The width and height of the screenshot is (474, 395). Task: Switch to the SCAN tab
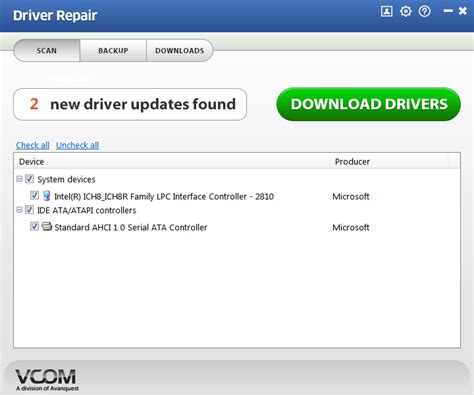coord(47,51)
